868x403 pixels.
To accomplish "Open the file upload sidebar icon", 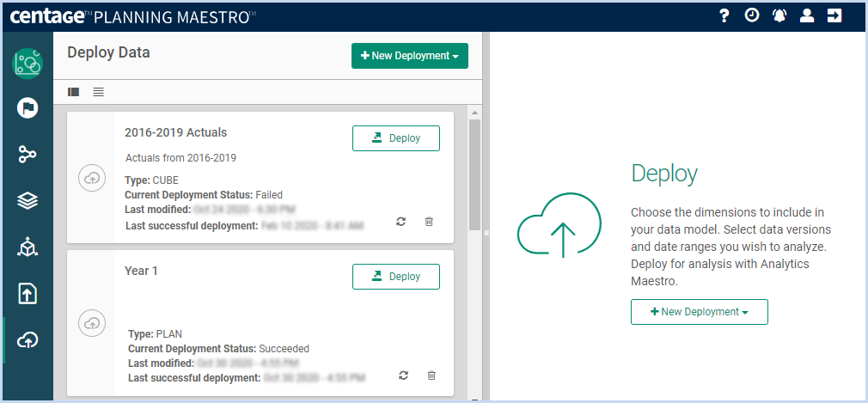I will click(28, 293).
